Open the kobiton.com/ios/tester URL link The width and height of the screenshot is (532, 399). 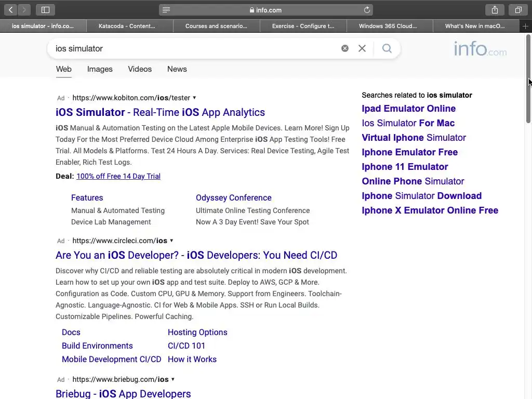(131, 98)
